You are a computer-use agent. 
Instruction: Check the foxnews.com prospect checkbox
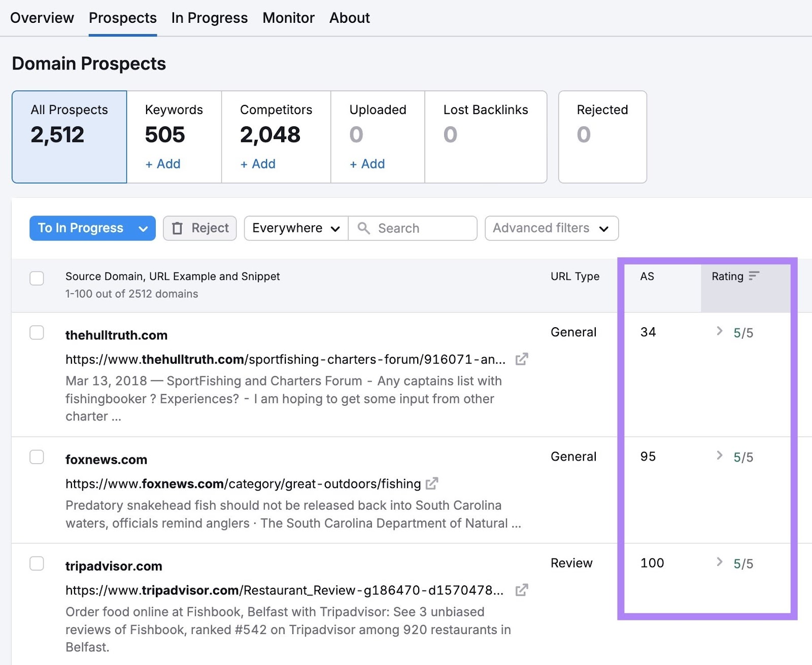click(x=37, y=457)
